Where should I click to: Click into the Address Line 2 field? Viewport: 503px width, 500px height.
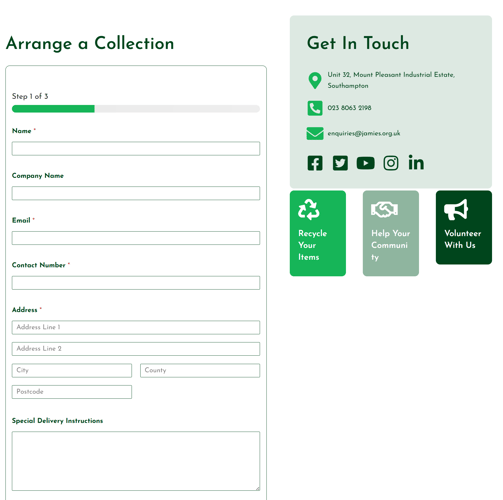pyautogui.click(x=136, y=349)
